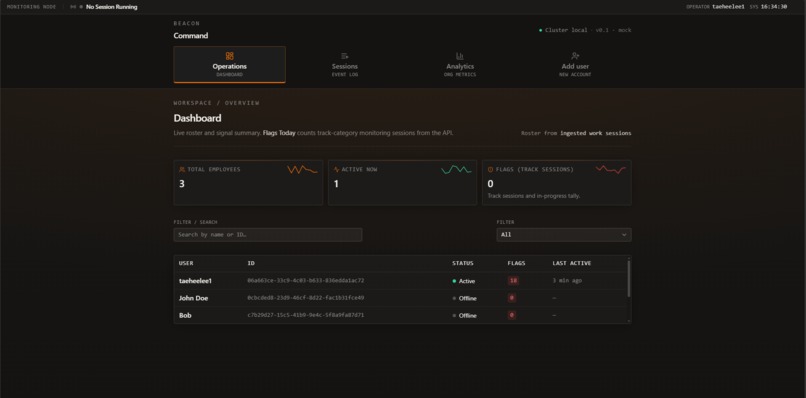
Task: Click the Total Employees orange sparkline
Action: click(x=302, y=170)
